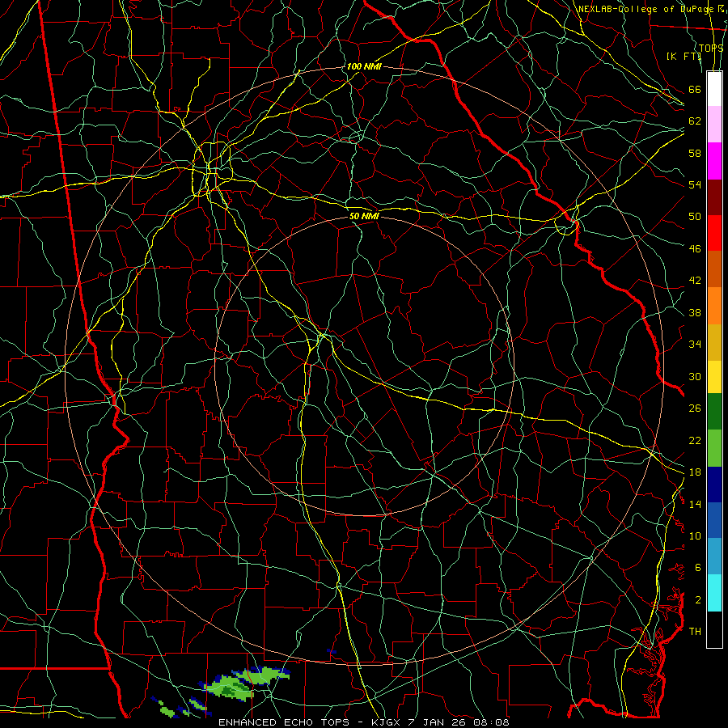The height and width of the screenshot is (728, 728).
Task: Click the magenta swatch near 58
Action: 714,161
